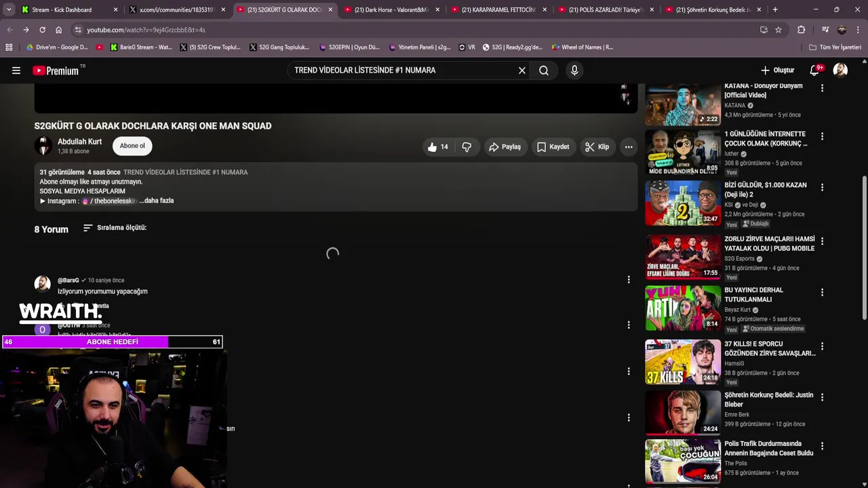868x488 pixels.
Task: Open options menu for BarsG comment
Action: [x=629, y=279]
